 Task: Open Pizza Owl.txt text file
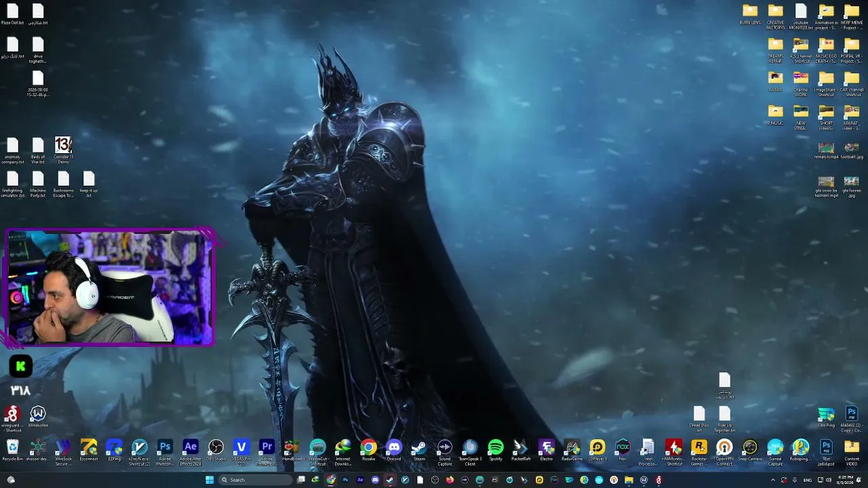point(12,15)
